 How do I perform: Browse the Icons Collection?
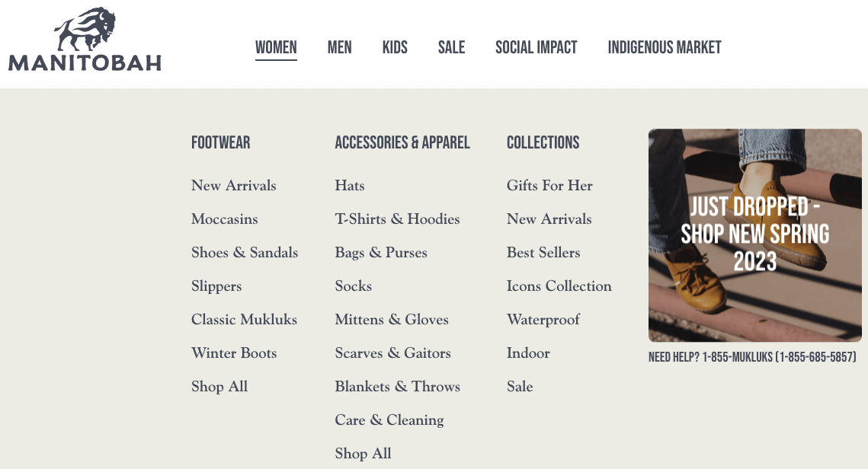[559, 286]
